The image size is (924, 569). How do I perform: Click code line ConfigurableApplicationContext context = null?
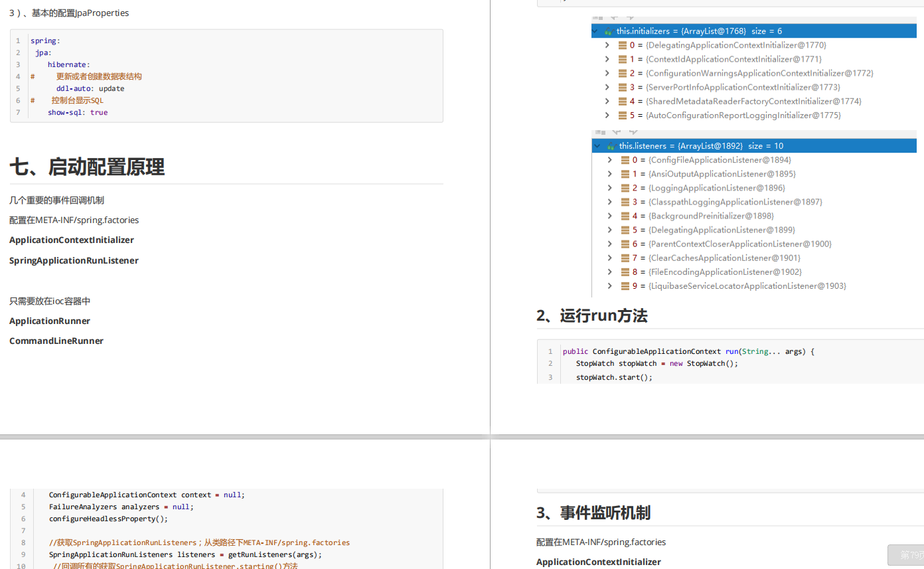pyautogui.click(x=147, y=495)
